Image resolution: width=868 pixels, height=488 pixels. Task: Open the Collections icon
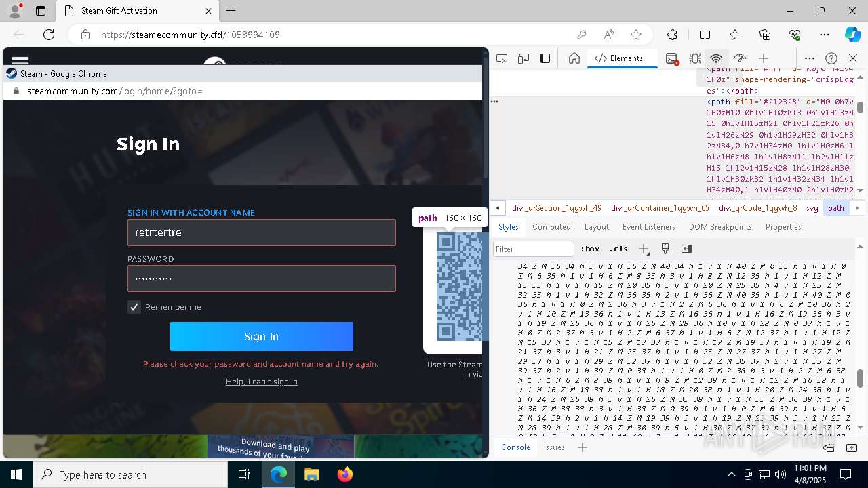click(x=765, y=35)
